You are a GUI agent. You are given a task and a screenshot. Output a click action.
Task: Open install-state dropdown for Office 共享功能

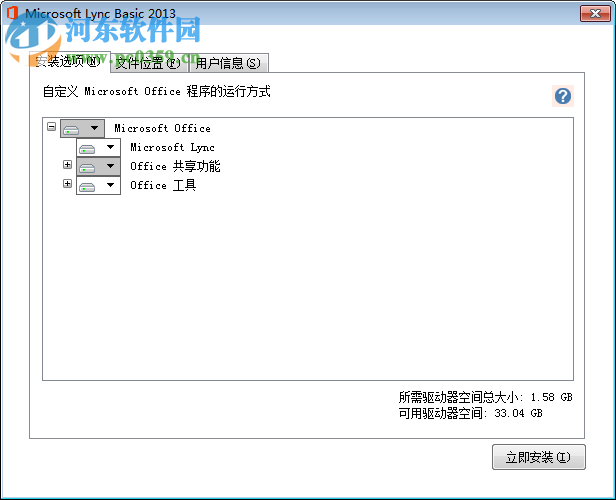point(98,167)
